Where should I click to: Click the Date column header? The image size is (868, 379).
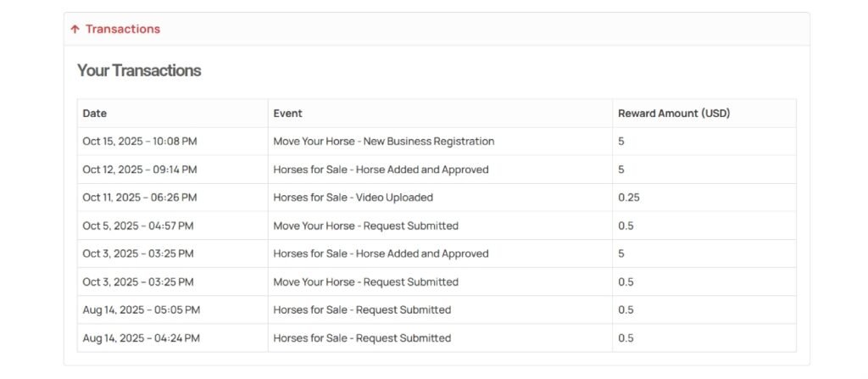pos(95,114)
